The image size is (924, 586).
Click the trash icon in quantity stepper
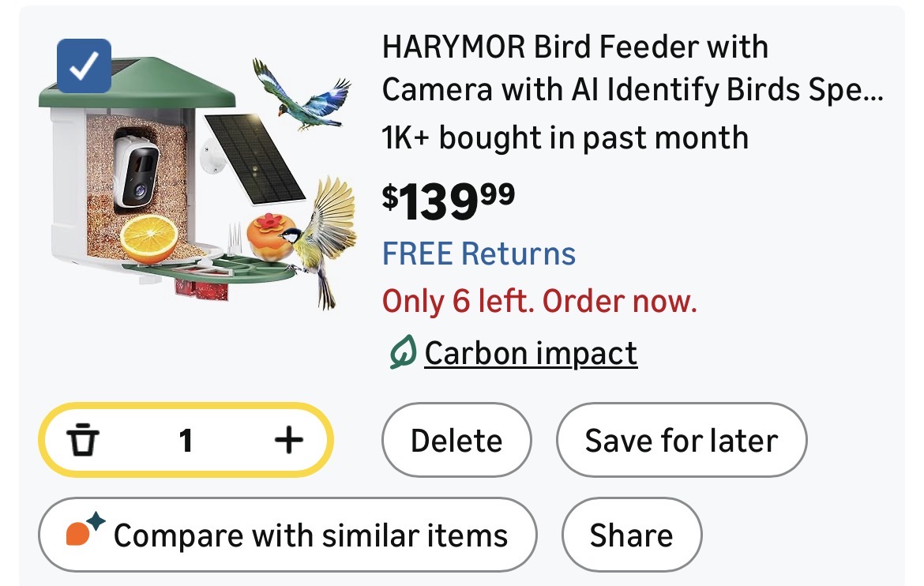(x=84, y=440)
